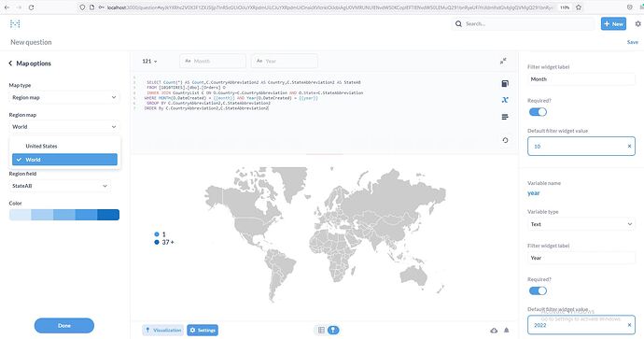Click the Save link
Image resolution: width=644 pixels, height=339 pixels.
point(633,42)
